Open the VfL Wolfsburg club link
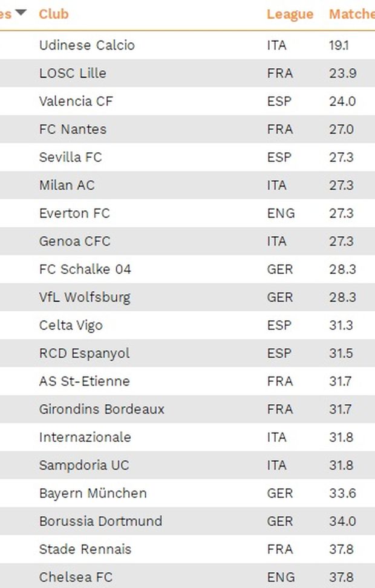The image size is (375, 588). [x=85, y=297]
